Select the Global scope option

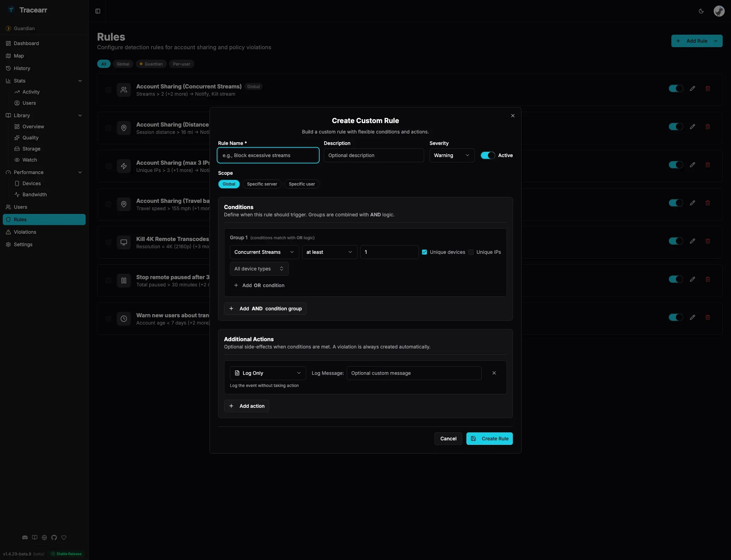[x=229, y=184]
